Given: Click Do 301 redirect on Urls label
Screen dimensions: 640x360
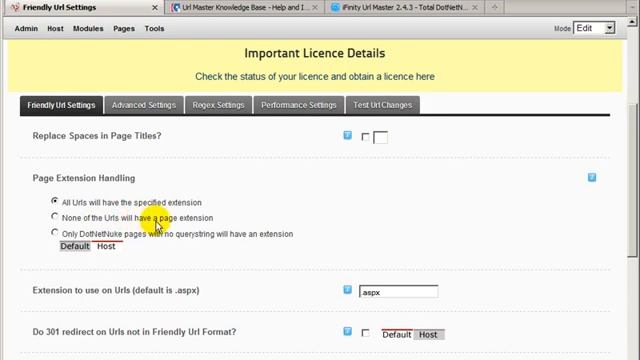Looking at the screenshot, I should (134, 332).
